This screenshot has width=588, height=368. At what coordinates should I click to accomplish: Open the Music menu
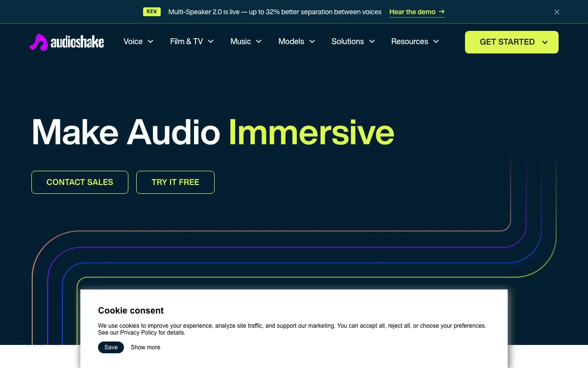point(246,42)
